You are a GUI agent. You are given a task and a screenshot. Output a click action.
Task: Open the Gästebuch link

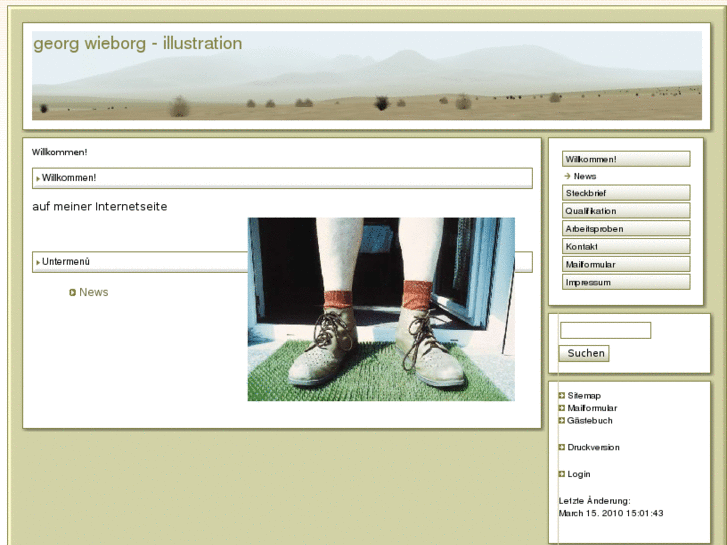[590, 421]
